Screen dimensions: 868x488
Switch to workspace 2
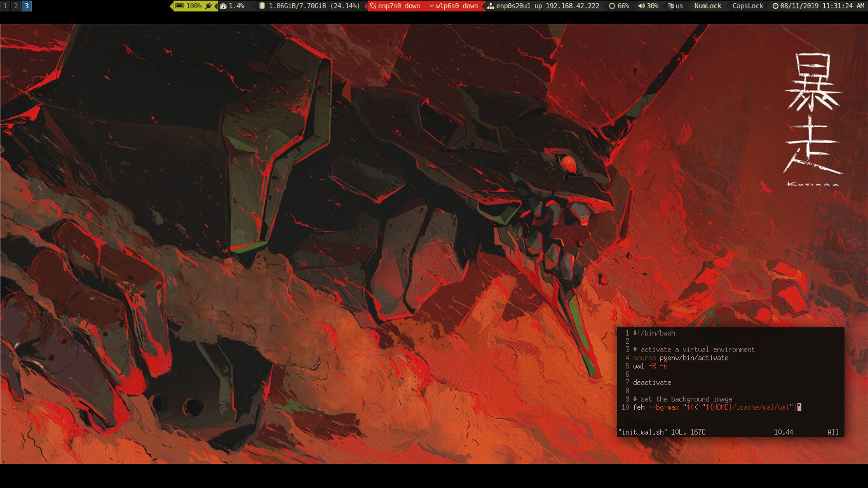(16, 6)
